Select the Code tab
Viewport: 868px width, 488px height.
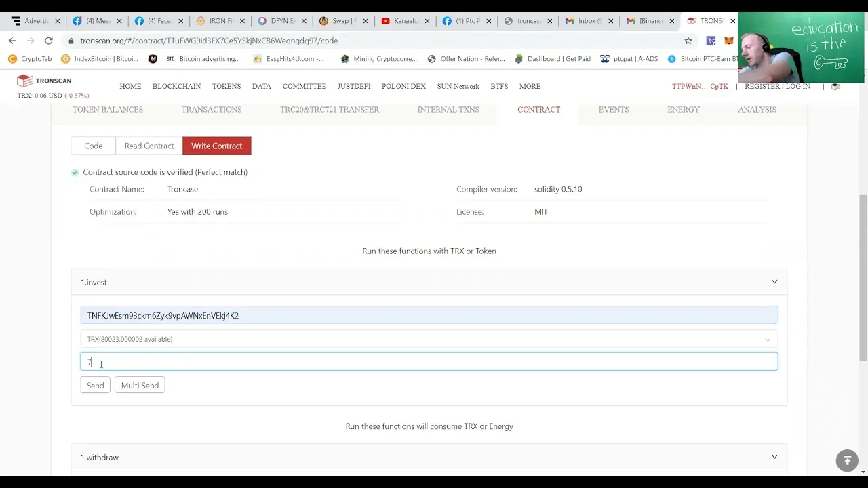tap(94, 146)
